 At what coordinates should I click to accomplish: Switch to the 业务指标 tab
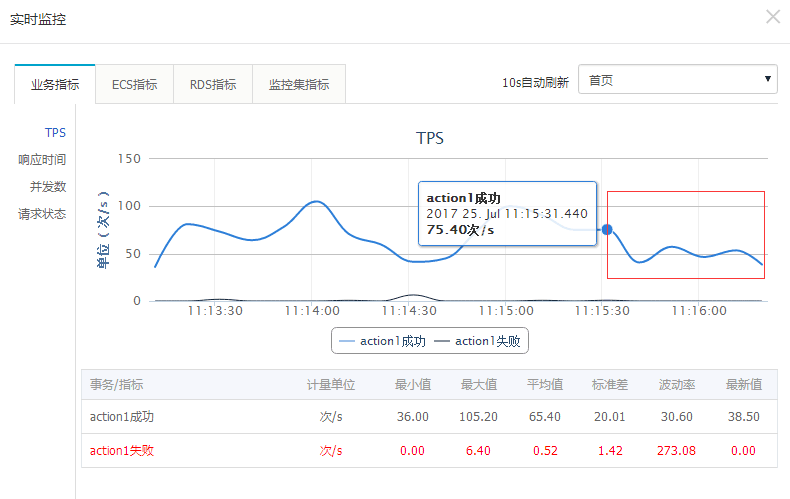[x=55, y=84]
